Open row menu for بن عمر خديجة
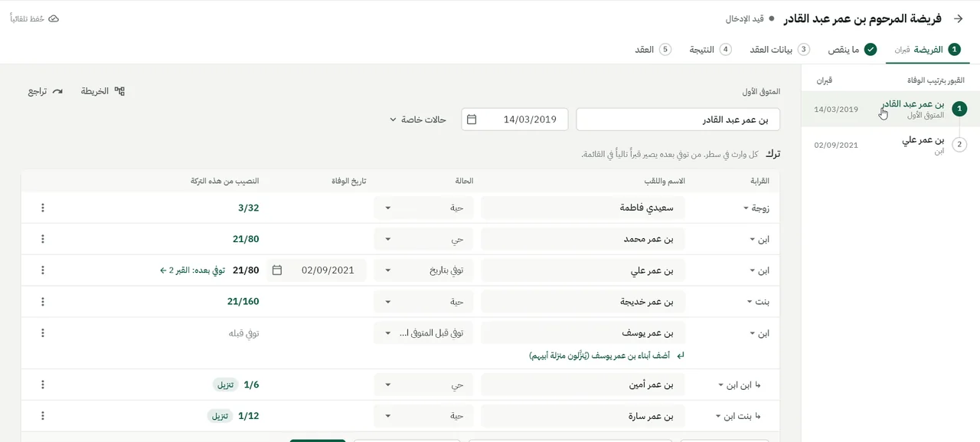This screenshot has width=980, height=442. 43,302
